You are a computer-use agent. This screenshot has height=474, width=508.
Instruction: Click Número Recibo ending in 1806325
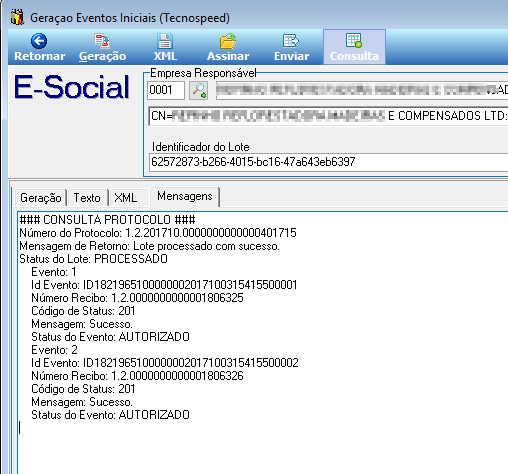coord(137,298)
